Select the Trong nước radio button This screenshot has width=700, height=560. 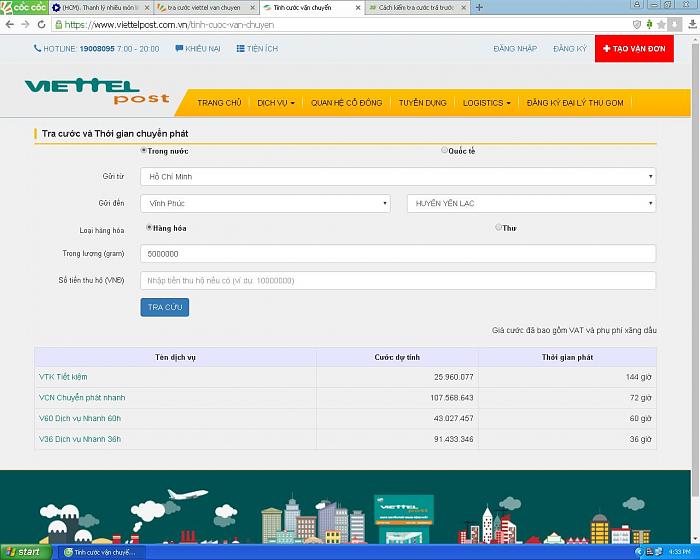pyautogui.click(x=144, y=150)
